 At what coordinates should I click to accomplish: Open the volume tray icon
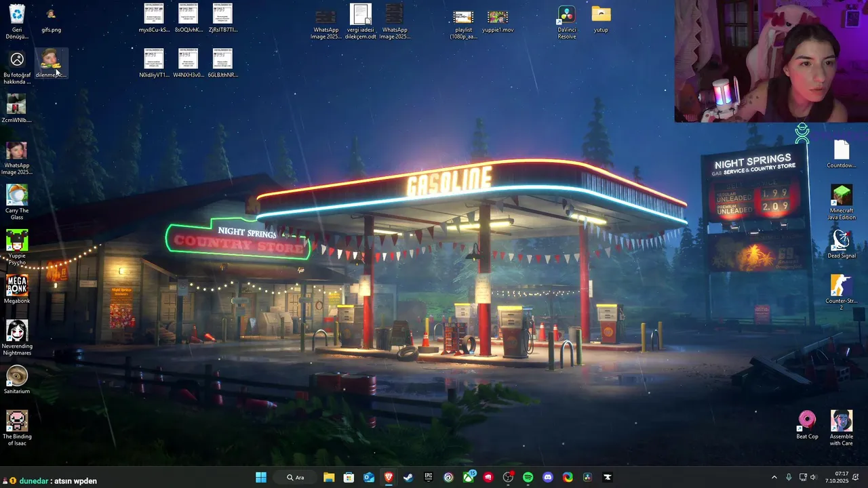click(813, 477)
